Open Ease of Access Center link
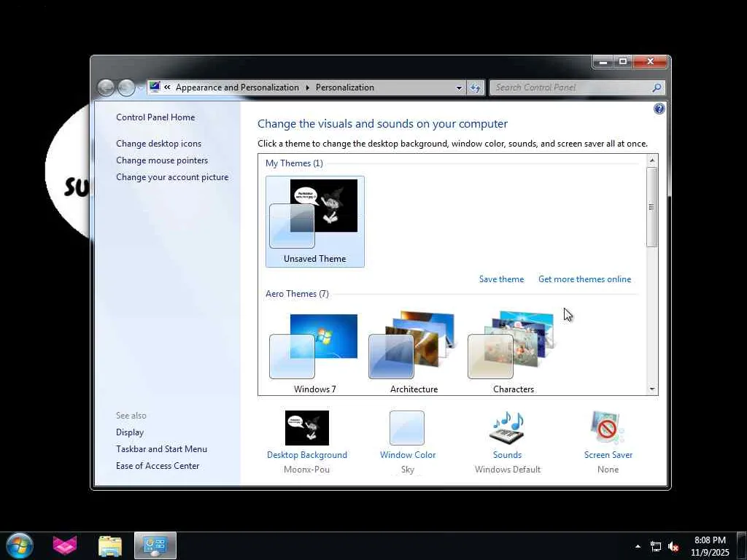The width and height of the screenshot is (747, 560). point(158,466)
